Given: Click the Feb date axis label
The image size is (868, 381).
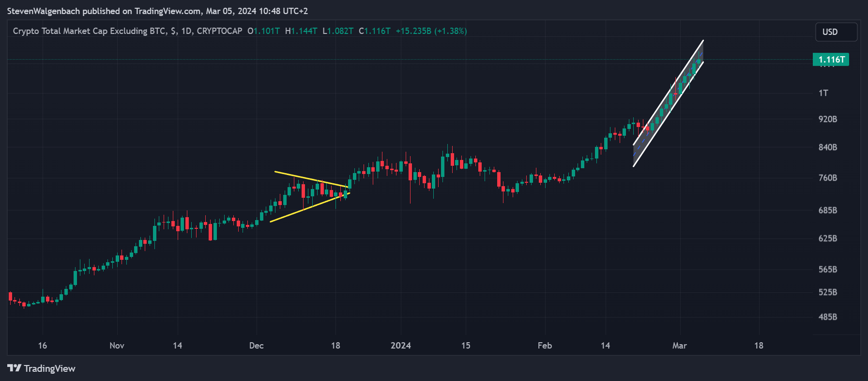Looking at the screenshot, I should click(545, 346).
